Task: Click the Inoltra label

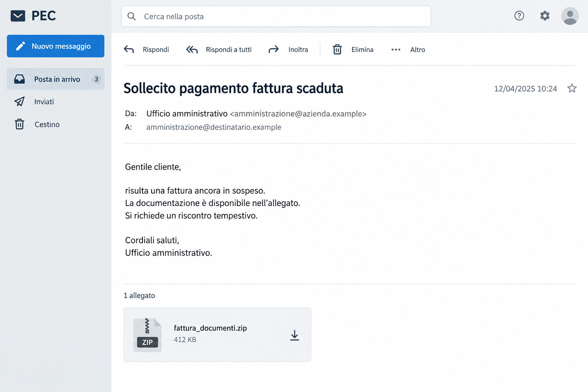Action: pyautogui.click(x=298, y=50)
